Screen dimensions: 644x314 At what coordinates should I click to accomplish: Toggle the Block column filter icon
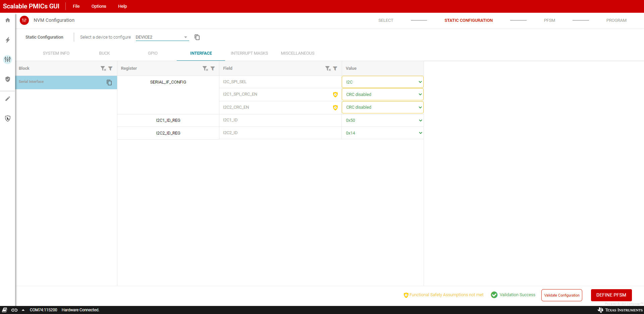coord(110,68)
